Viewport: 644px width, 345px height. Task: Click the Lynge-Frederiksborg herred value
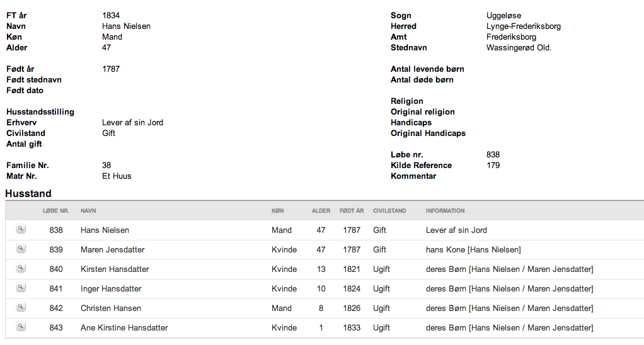(523, 26)
